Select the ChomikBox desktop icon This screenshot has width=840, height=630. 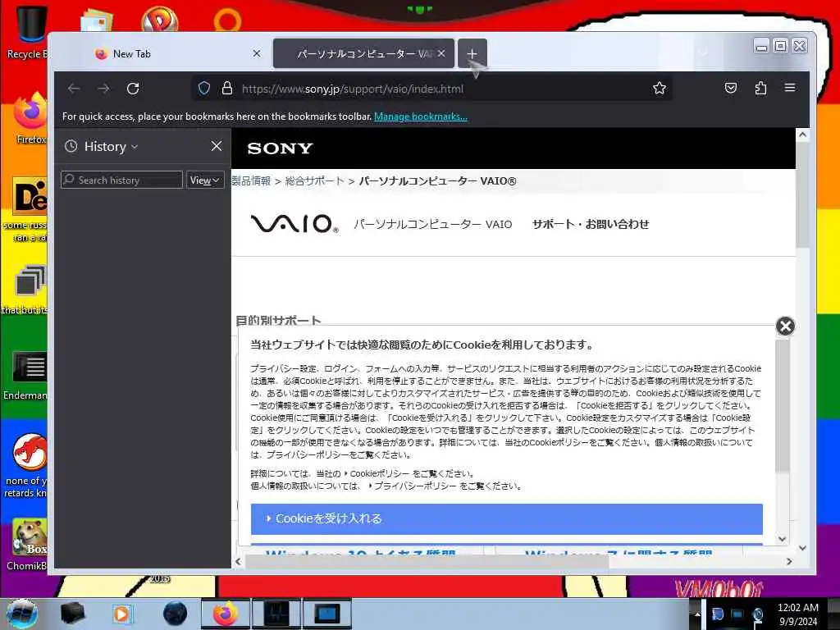click(28, 544)
